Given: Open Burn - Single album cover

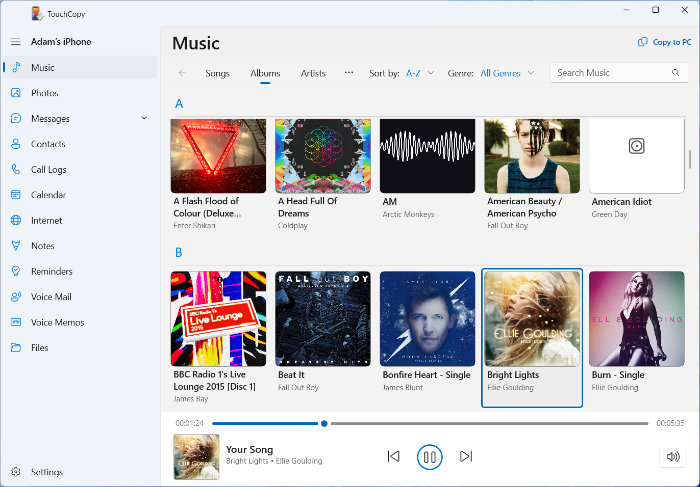Looking at the screenshot, I should [637, 319].
